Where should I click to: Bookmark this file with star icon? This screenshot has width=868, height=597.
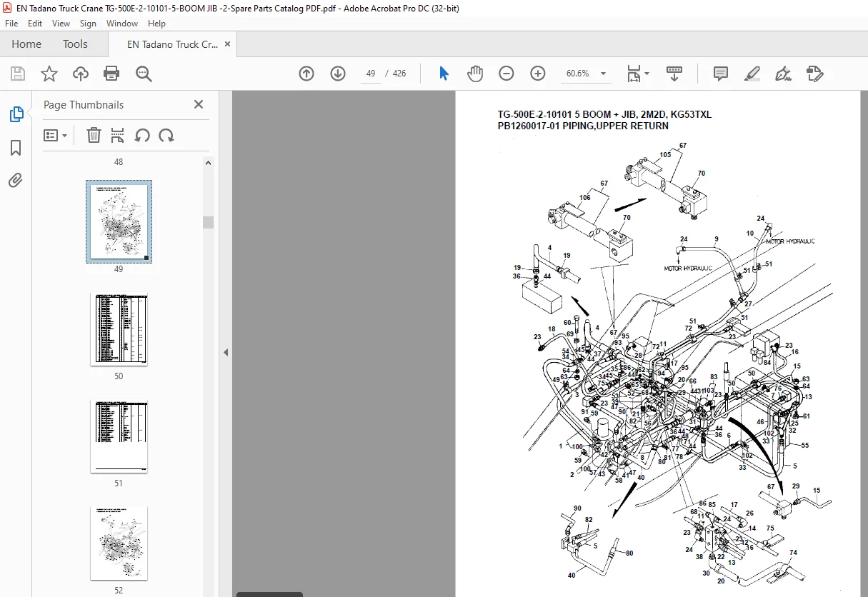[49, 74]
